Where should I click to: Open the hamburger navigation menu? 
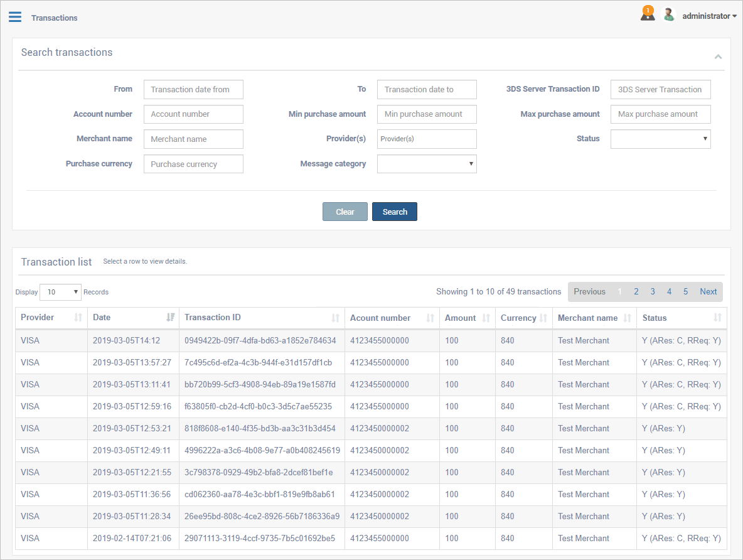[x=15, y=17]
